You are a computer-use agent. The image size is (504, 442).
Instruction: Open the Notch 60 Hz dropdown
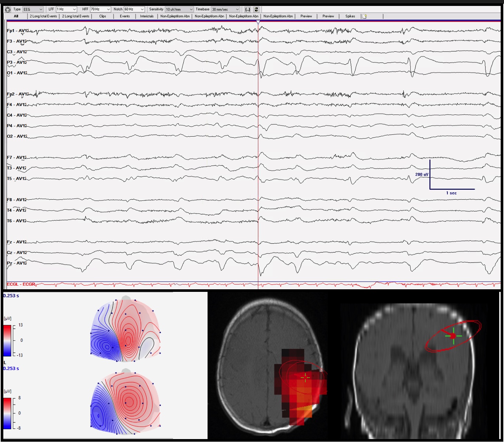(x=134, y=9)
